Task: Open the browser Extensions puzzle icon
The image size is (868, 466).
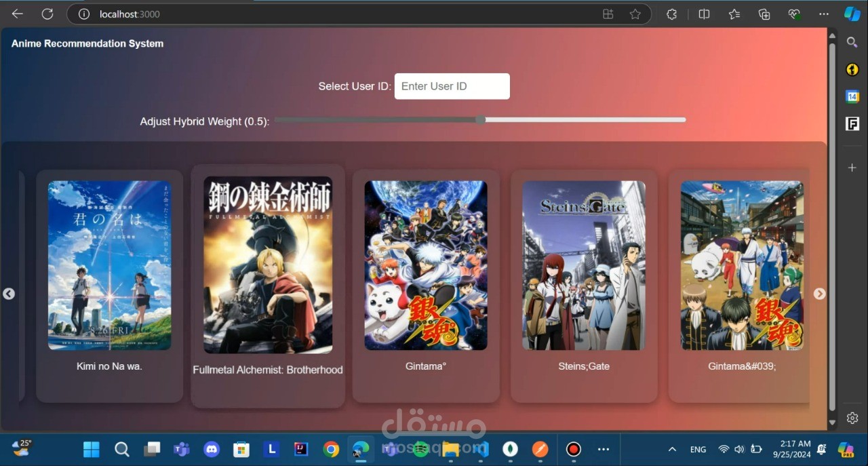Action: click(671, 14)
